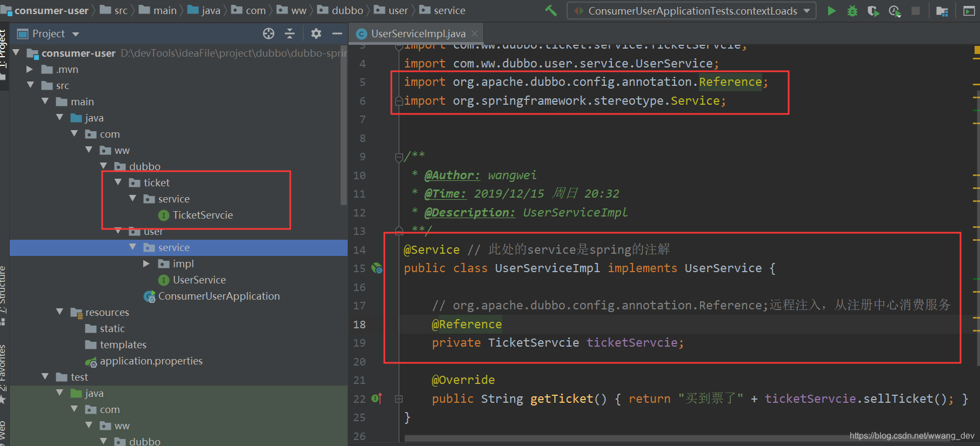Click the @Service annotation on line 14
Viewport: 980px width, 446px height.
coord(432,249)
